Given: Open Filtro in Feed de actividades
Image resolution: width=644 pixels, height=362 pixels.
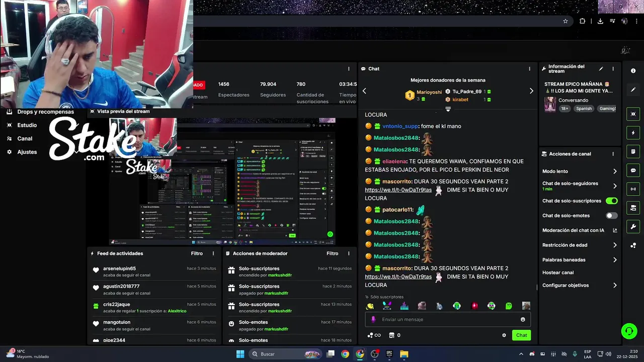Looking at the screenshot, I should click(197, 253).
